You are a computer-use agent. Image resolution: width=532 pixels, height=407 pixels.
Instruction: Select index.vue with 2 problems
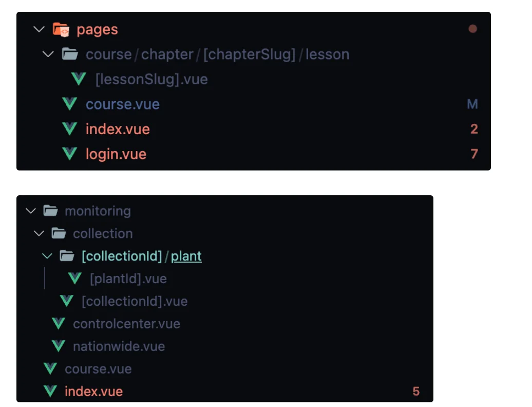(118, 129)
